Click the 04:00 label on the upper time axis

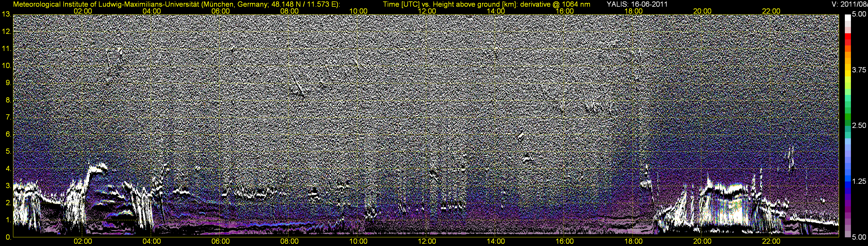(x=152, y=11)
